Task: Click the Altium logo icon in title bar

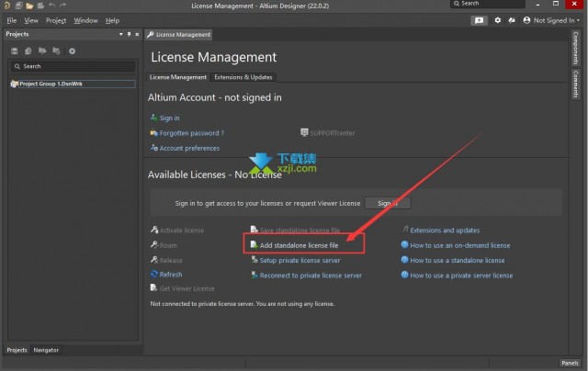Action: (x=6, y=6)
